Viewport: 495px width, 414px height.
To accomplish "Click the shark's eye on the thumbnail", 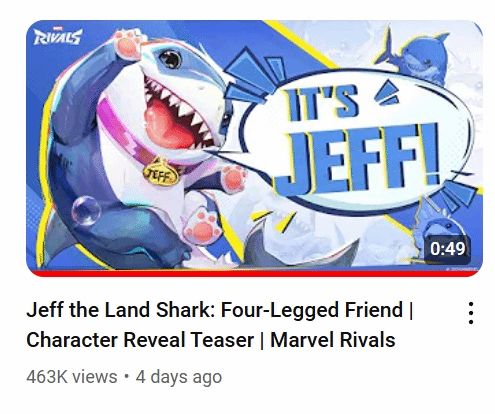I will click(170, 59).
